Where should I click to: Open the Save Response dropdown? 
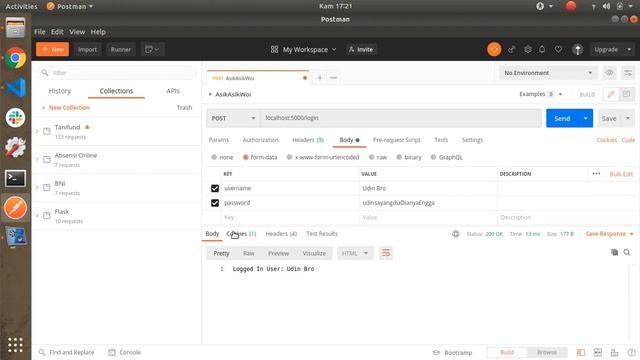[x=609, y=234]
